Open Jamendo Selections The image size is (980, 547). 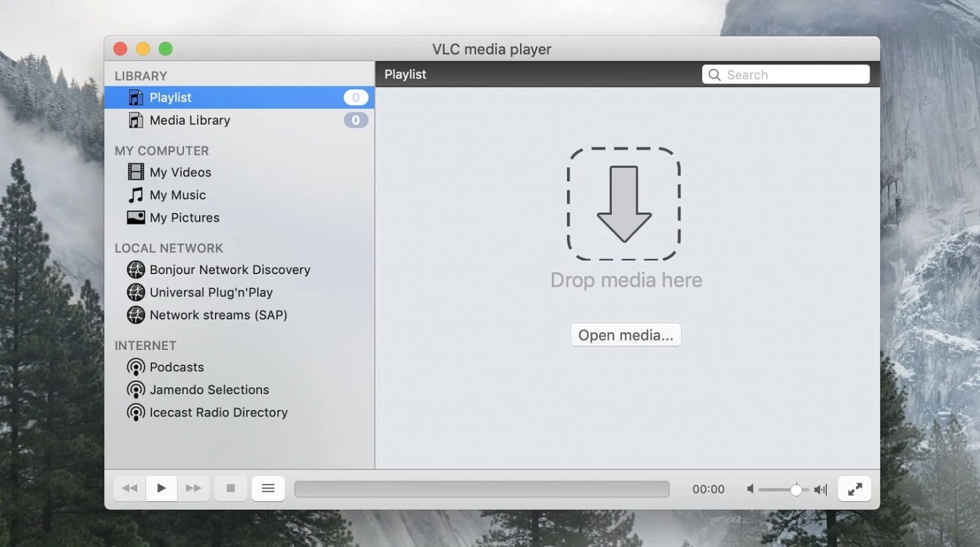pyautogui.click(x=209, y=389)
